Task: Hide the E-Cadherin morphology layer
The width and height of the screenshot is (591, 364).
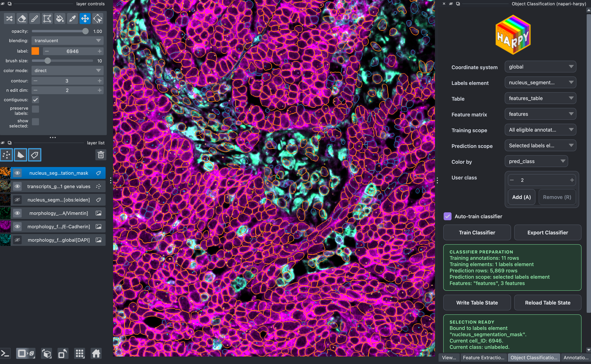Action: pyautogui.click(x=17, y=227)
